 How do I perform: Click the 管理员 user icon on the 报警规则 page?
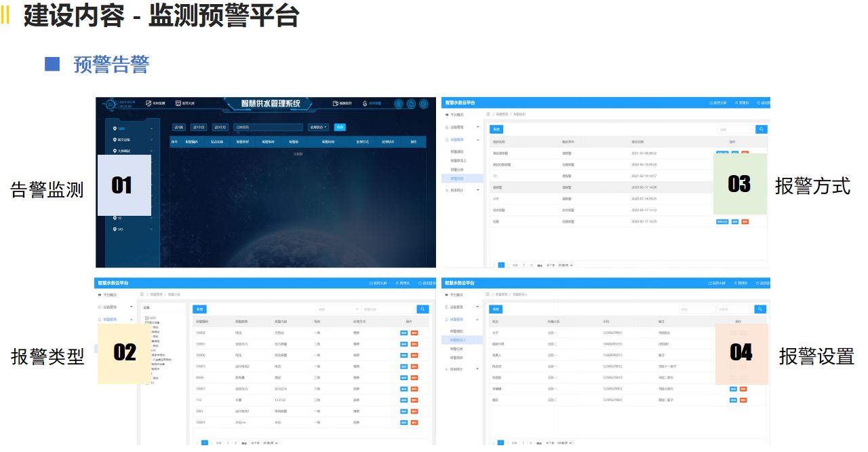click(x=735, y=102)
